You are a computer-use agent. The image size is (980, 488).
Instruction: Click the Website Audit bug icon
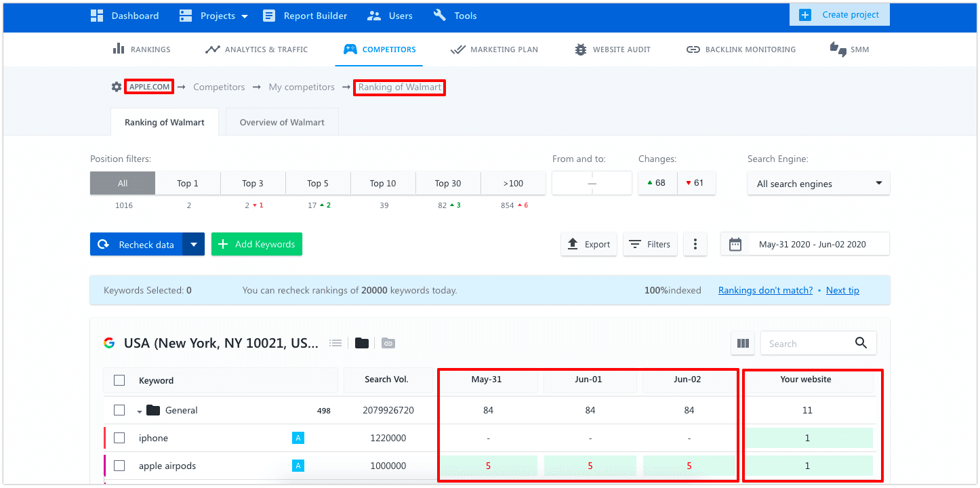[x=581, y=49]
